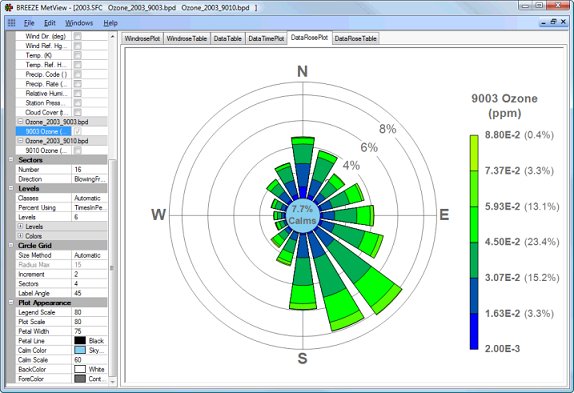
Task: Click the 4.50E-2 (23.4%) legend label
Action: 522,242
